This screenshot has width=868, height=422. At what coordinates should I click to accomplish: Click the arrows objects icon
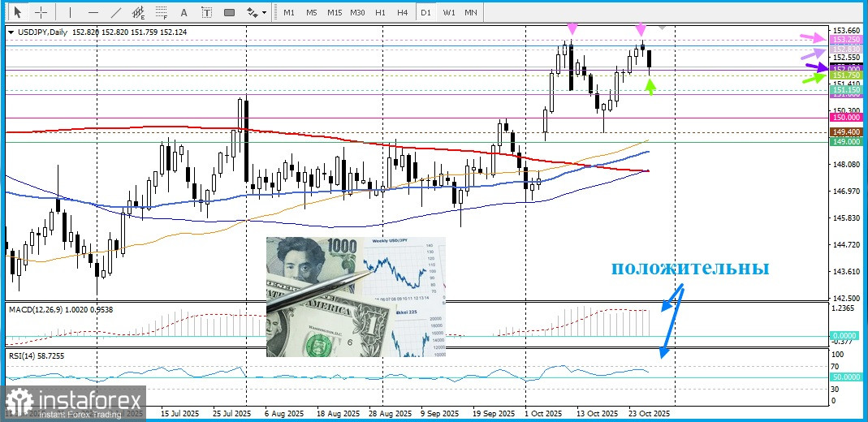tap(252, 11)
